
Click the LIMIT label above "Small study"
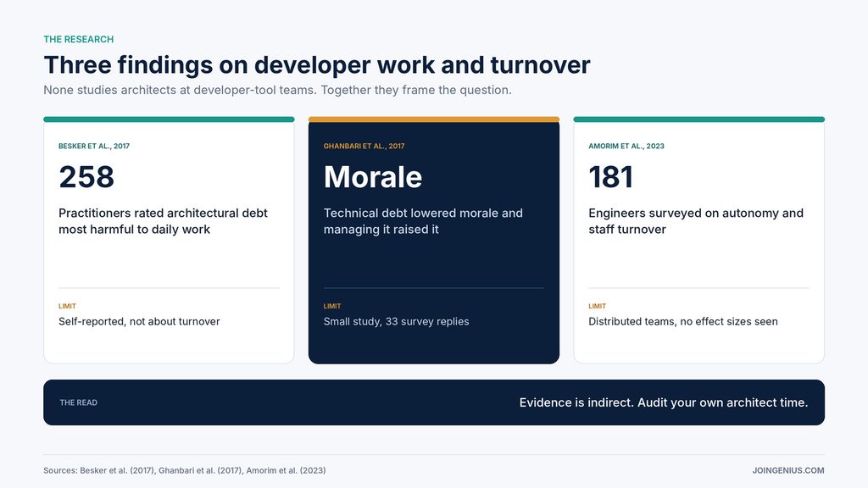click(x=332, y=306)
